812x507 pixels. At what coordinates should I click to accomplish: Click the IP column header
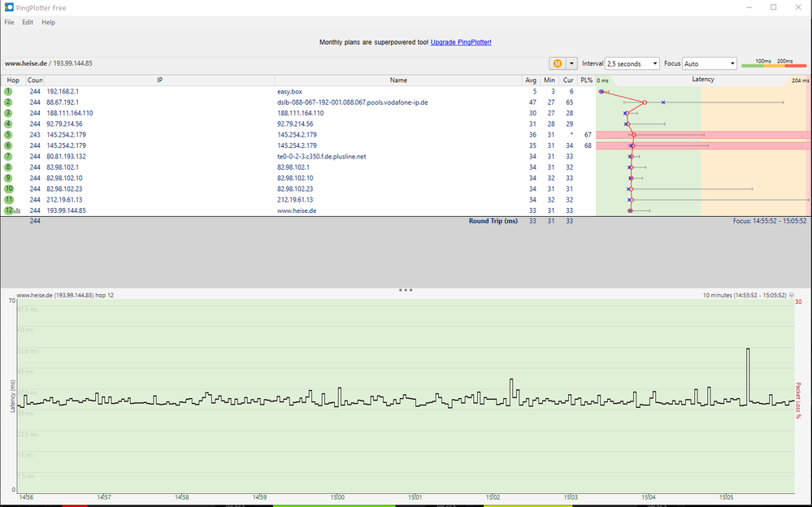coord(159,80)
